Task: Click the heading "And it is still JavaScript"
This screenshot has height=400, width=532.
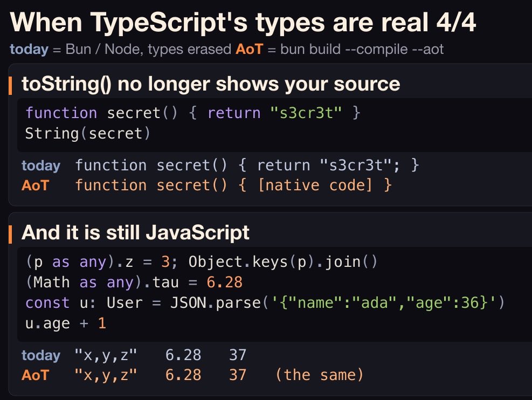Action: (135, 233)
